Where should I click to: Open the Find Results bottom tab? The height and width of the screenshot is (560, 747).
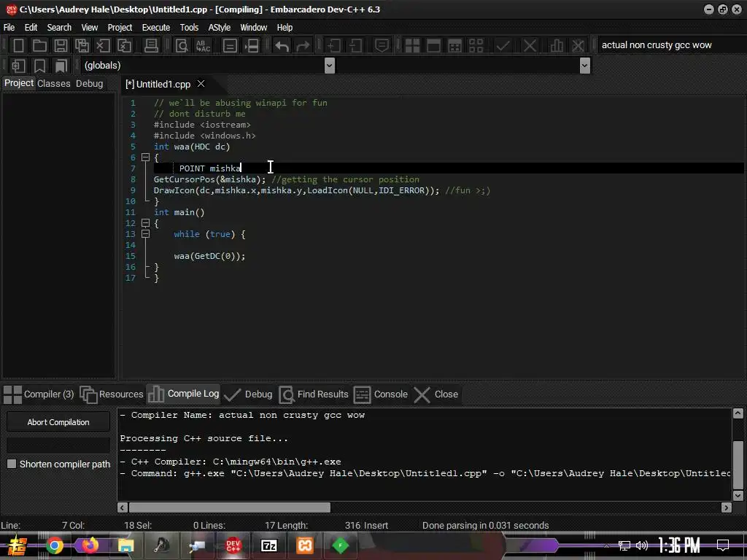[x=314, y=394]
